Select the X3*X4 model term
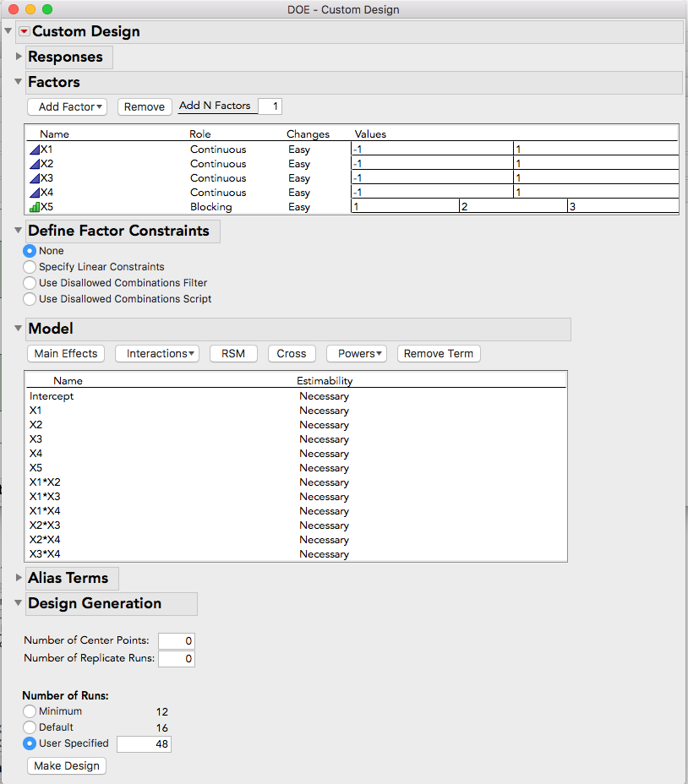This screenshot has height=784, width=688. point(45,554)
